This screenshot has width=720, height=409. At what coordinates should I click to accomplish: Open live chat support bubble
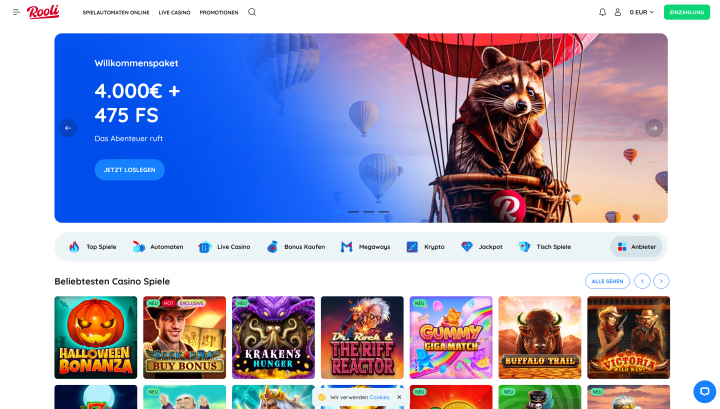click(x=704, y=392)
